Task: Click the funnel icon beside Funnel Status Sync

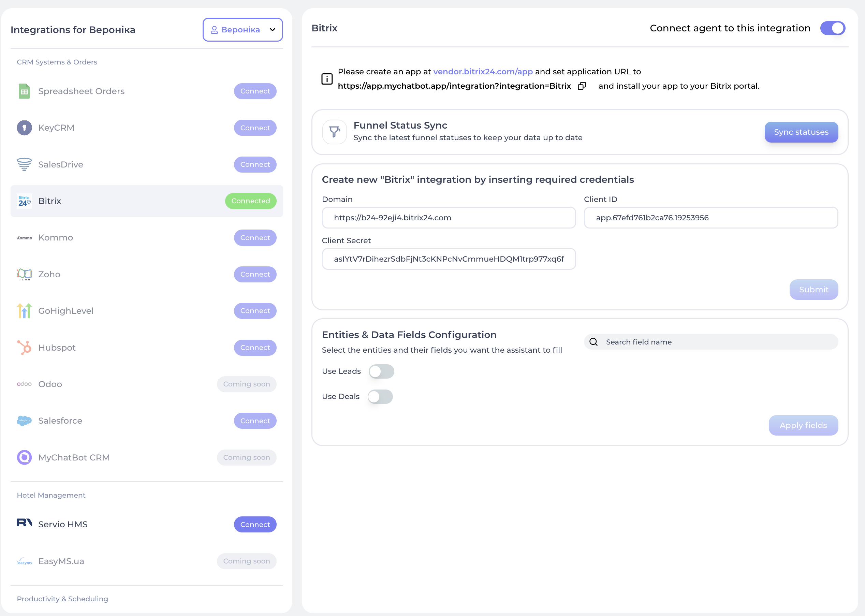Action: point(334,132)
